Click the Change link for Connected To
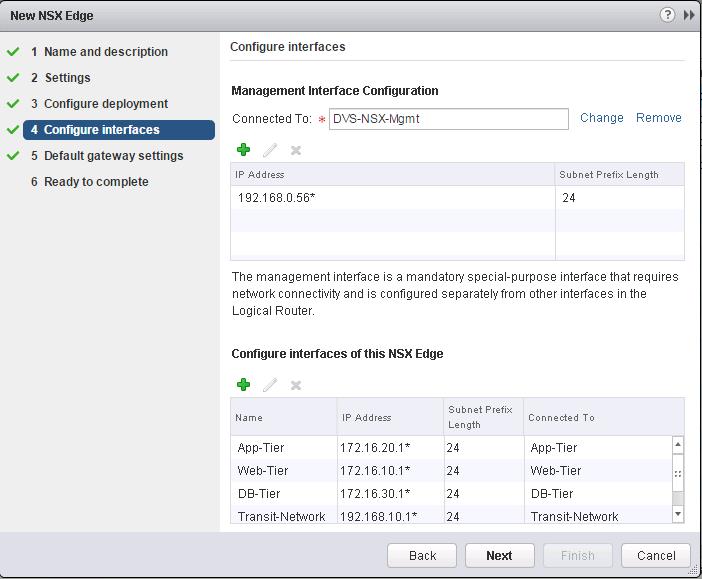 coord(602,118)
